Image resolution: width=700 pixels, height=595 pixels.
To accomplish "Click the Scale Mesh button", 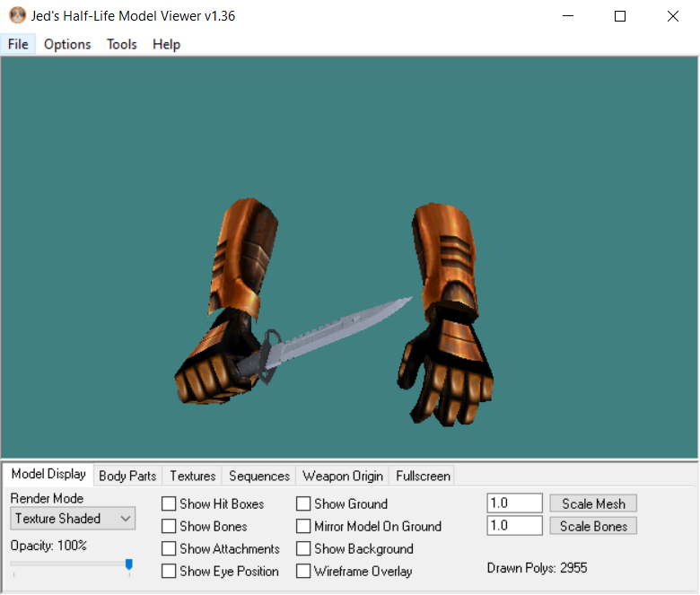I will point(593,503).
